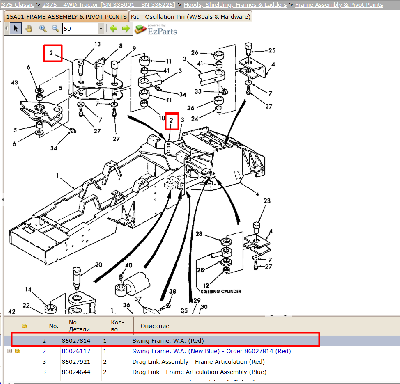
Task: Click the folder icon column header
Action: 24,326
